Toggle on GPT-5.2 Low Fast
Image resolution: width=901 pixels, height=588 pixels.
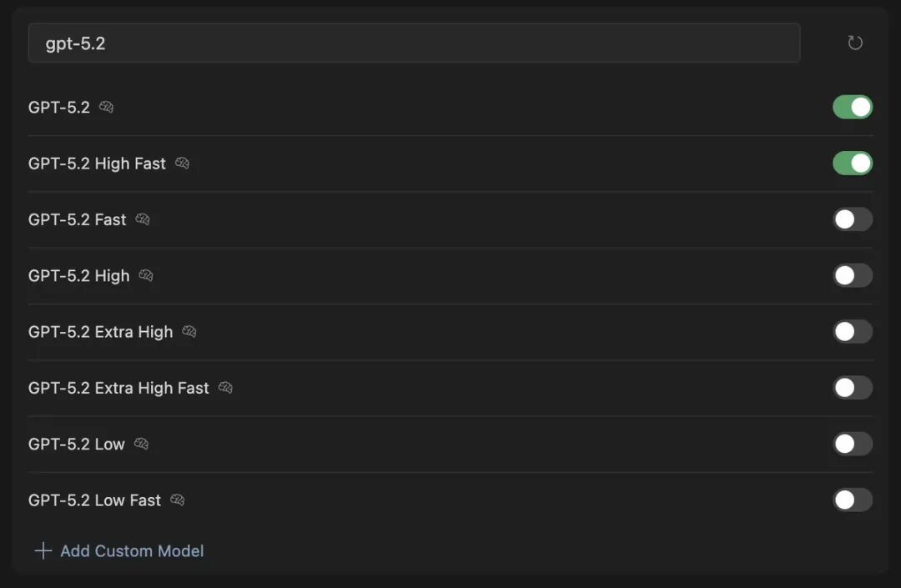852,500
